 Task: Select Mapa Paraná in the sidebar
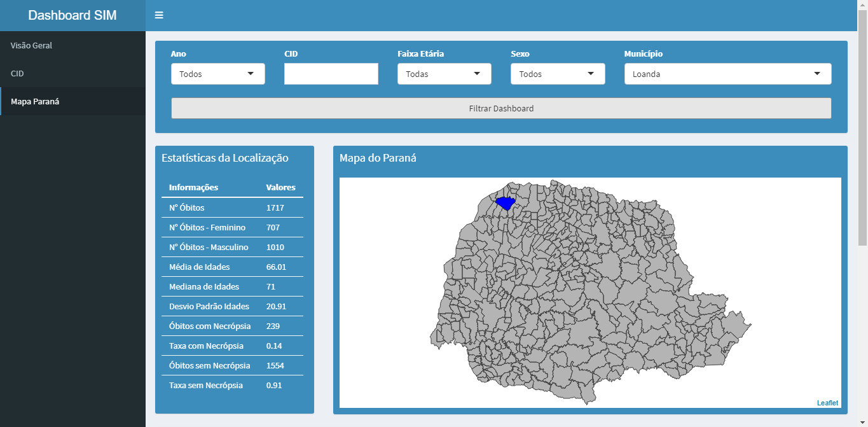tap(35, 102)
